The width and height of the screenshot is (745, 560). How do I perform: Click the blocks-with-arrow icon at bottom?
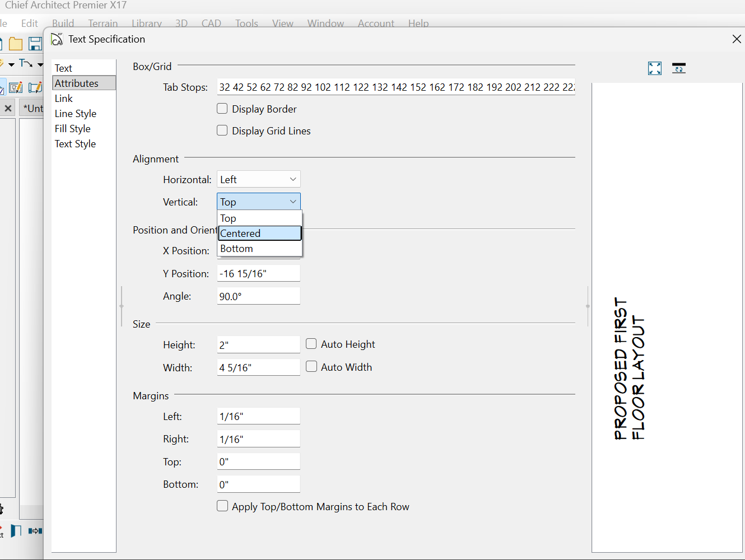click(x=35, y=530)
